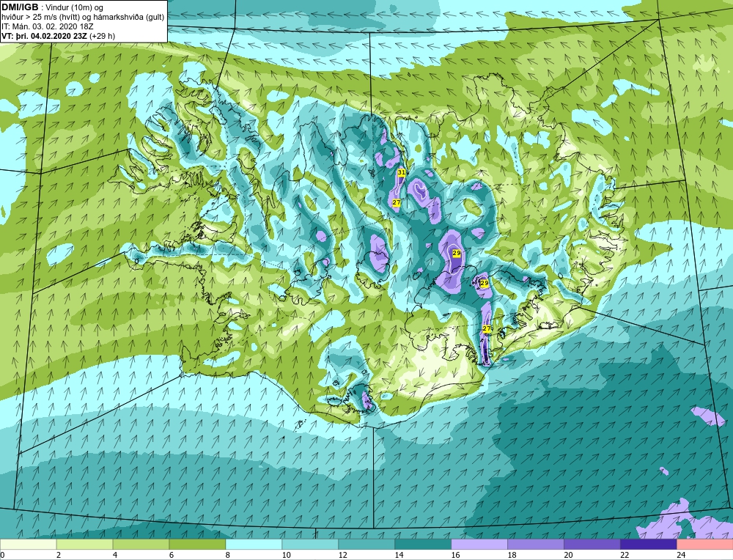Image resolution: width=733 pixels, height=560 pixels.
Task: Click the light turquoise 10–12 m/s legend swatch
Action: 310,544
